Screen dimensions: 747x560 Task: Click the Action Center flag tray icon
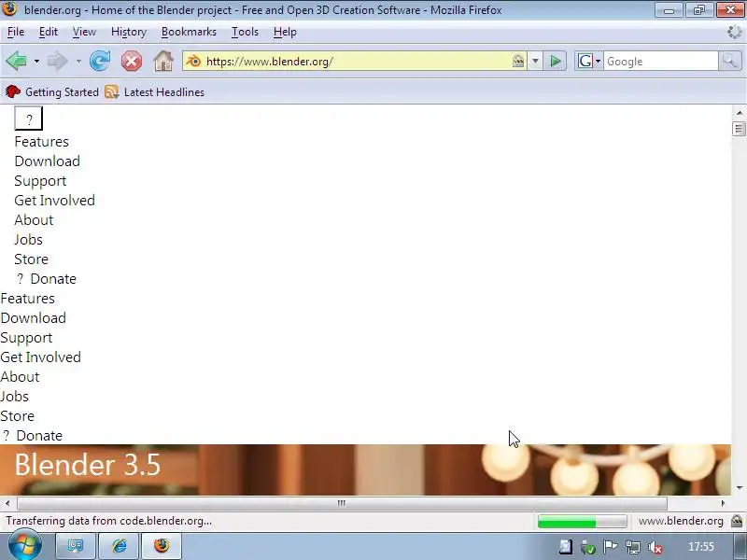(610, 547)
